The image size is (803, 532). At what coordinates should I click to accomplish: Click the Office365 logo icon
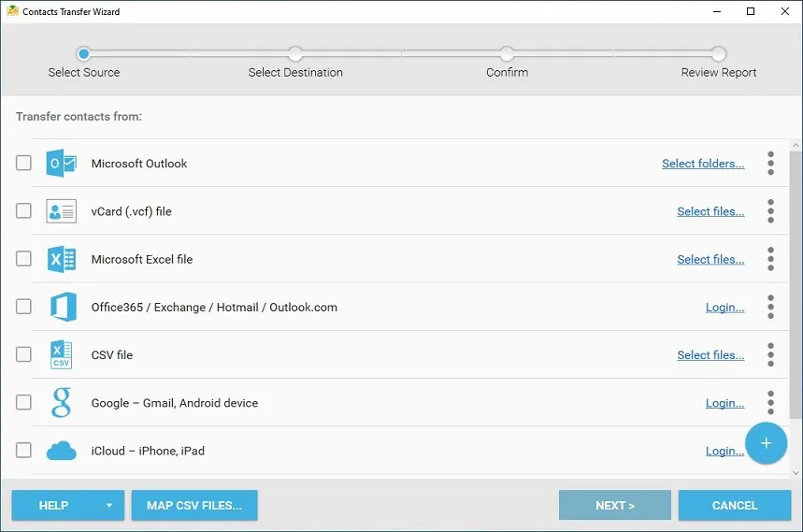pyautogui.click(x=63, y=307)
